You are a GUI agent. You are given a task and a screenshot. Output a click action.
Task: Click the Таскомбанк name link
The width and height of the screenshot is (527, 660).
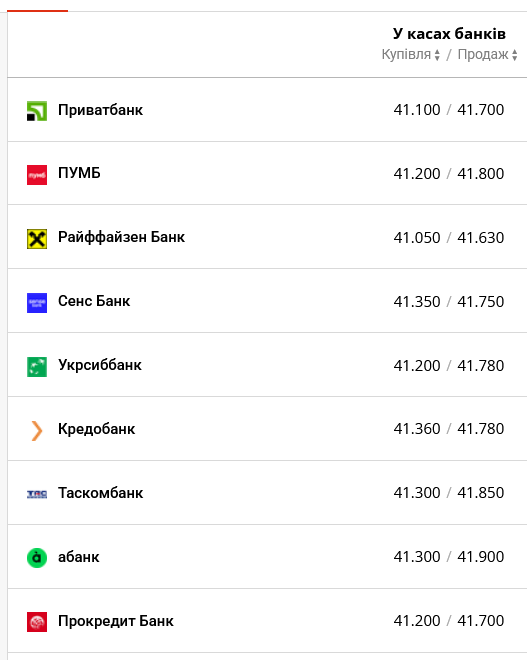(x=101, y=493)
